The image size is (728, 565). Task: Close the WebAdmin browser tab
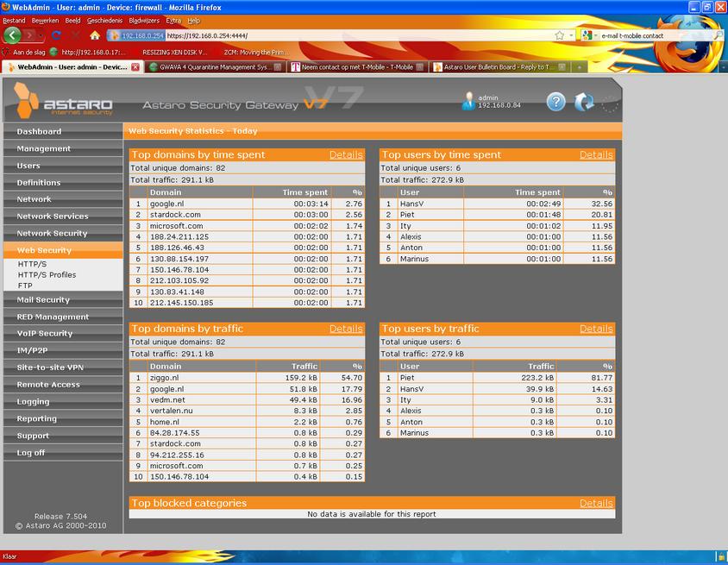(x=135, y=66)
